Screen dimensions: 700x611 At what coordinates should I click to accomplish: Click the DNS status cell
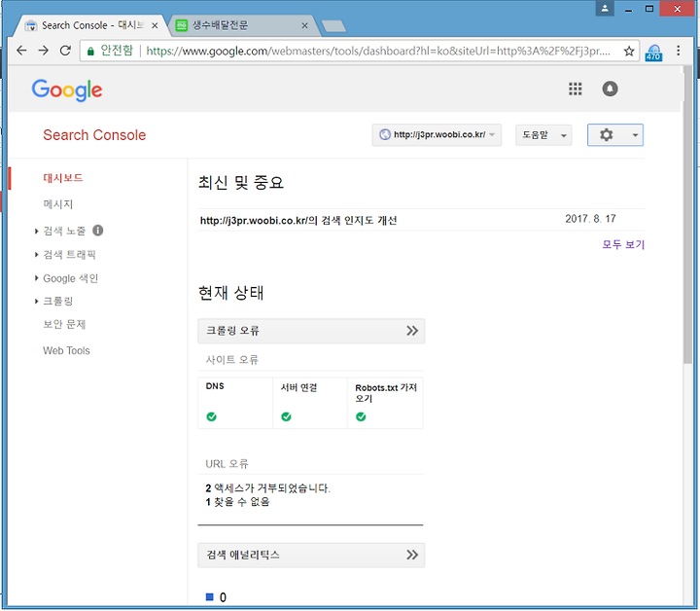click(235, 403)
